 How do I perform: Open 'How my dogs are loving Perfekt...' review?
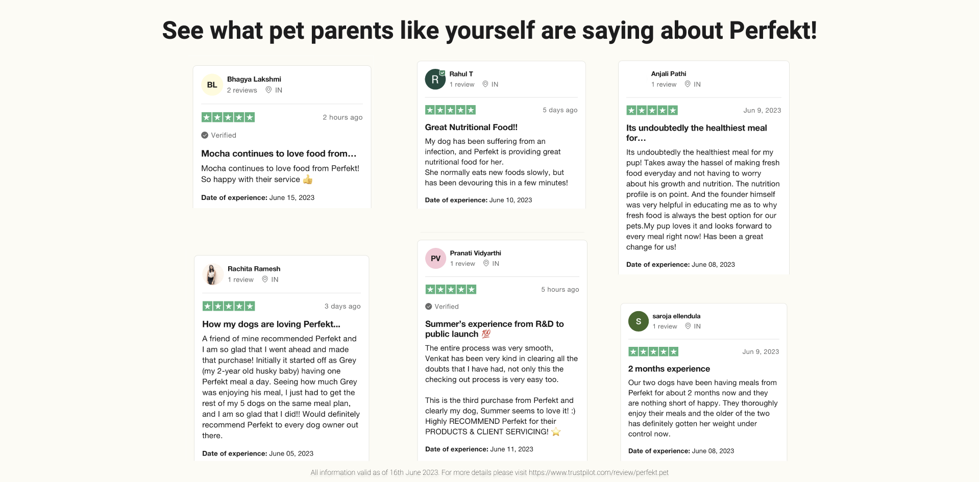(271, 324)
